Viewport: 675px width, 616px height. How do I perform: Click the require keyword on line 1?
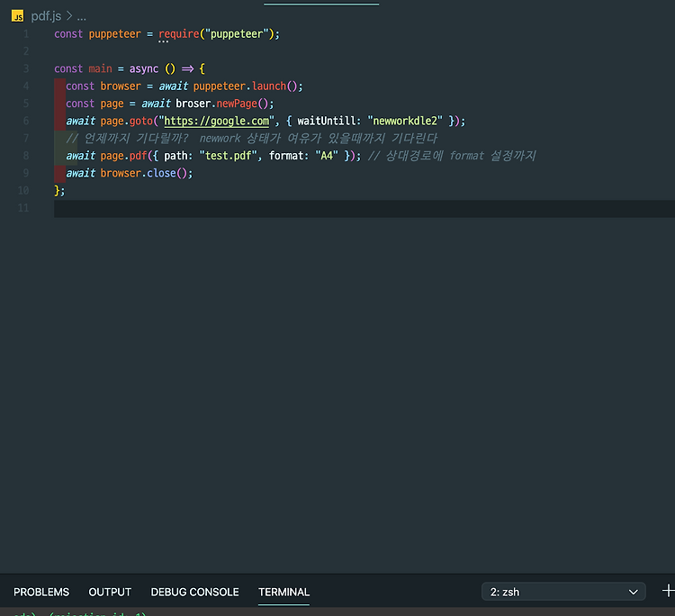[179, 34]
